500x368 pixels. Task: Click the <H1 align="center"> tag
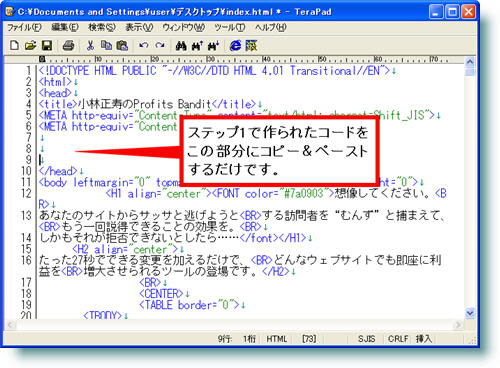coord(159,193)
